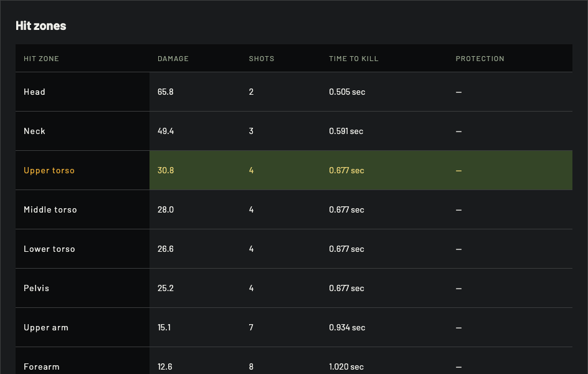Select the Forearm hit zone row

pos(293,361)
